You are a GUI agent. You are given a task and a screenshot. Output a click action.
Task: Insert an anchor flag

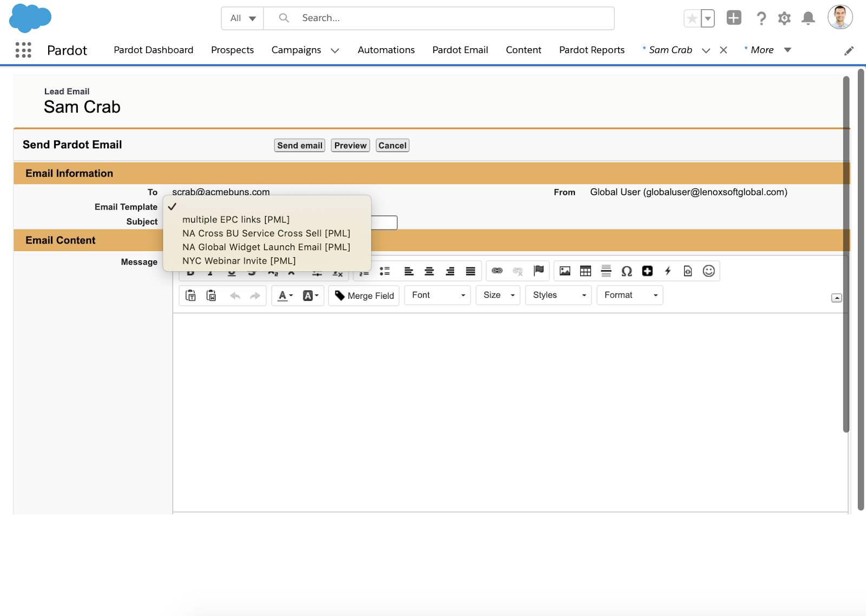[539, 271]
